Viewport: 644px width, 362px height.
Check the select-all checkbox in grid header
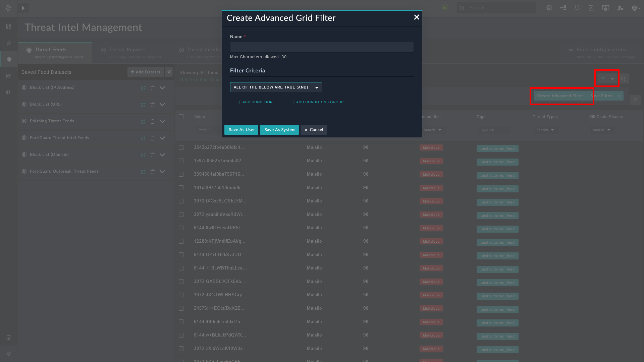pos(181,117)
